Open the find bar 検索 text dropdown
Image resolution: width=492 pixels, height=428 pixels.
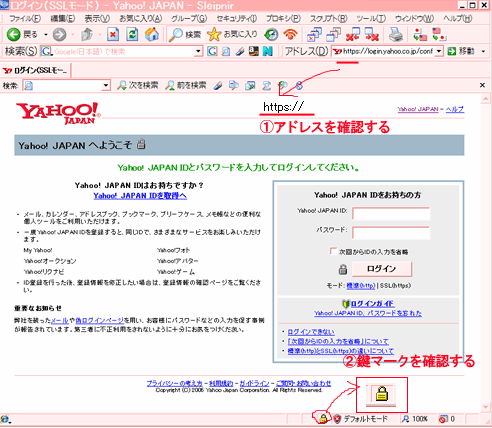point(106,85)
